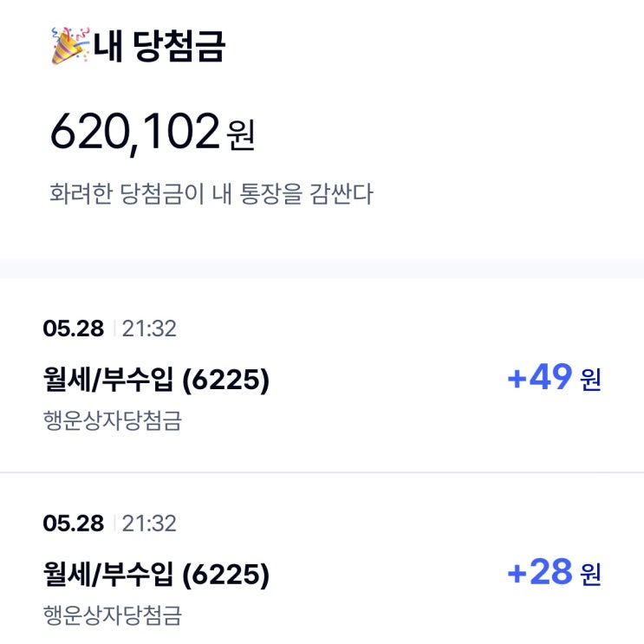
Task: Click the +49 amount
Action: coord(539,378)
